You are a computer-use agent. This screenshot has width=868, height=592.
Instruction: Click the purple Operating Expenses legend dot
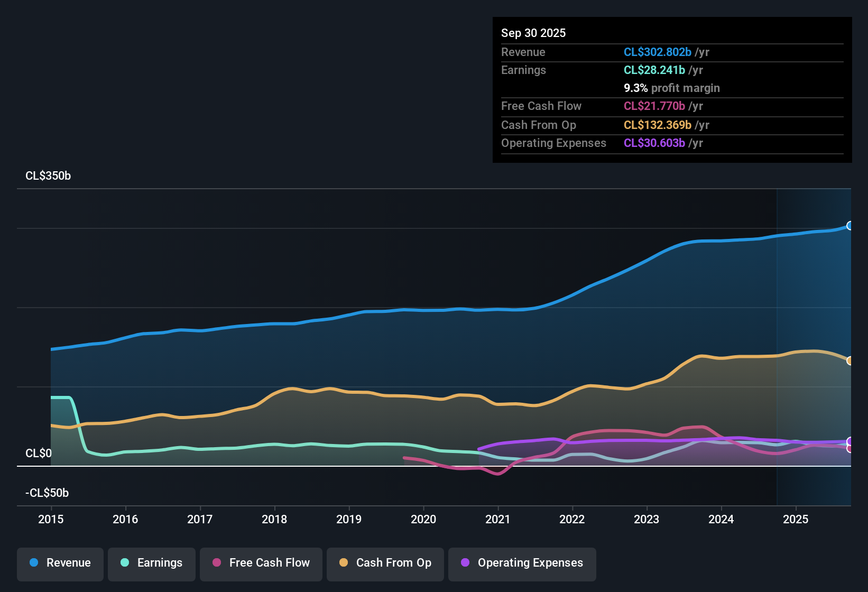pos(465,563)
